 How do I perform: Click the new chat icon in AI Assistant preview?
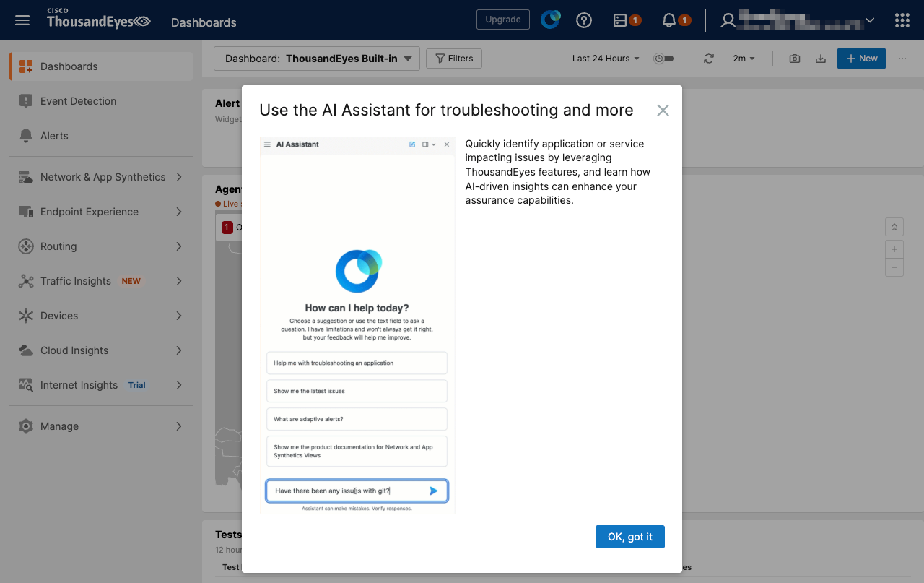point(412,144)
